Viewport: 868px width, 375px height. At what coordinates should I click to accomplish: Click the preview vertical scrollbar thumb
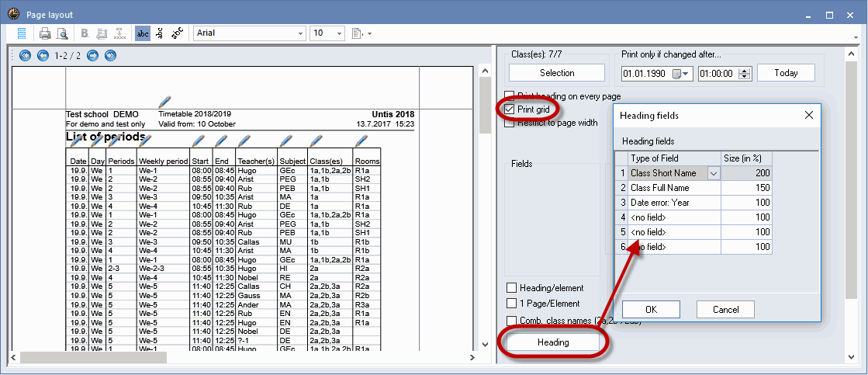tap(485, 106)
